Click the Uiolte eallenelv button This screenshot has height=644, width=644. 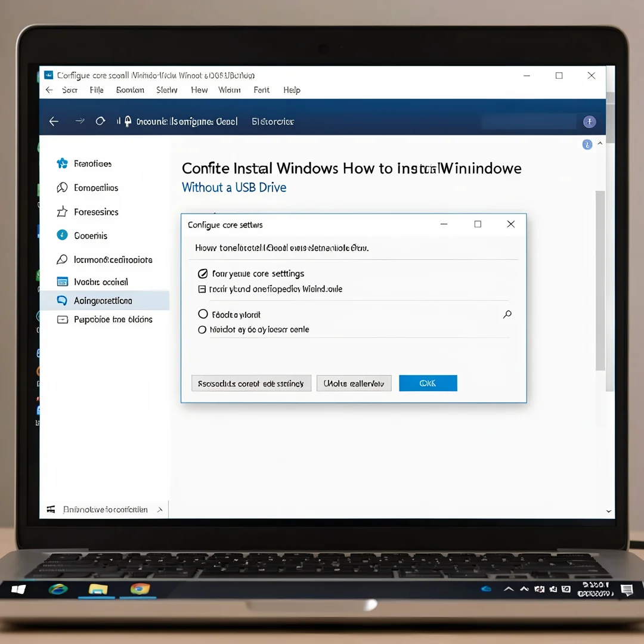click(354, 383)
